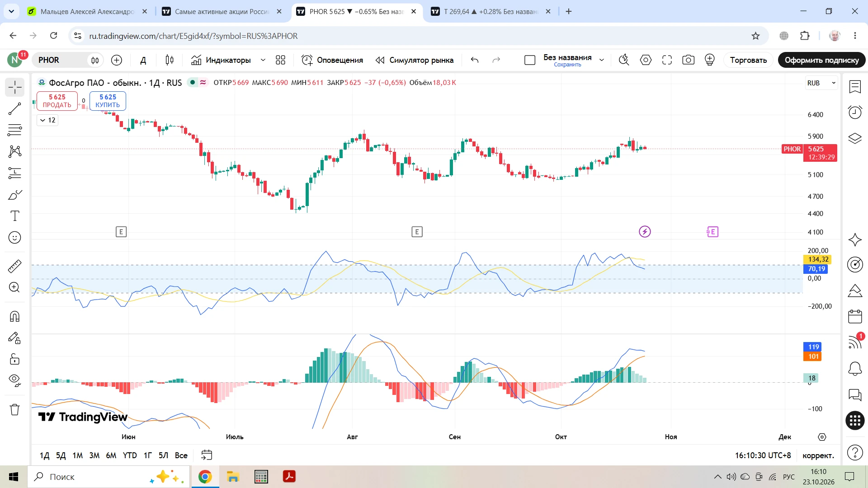
Task: Open the layout name dropdown arrow
Action: [x=602, y=60]
